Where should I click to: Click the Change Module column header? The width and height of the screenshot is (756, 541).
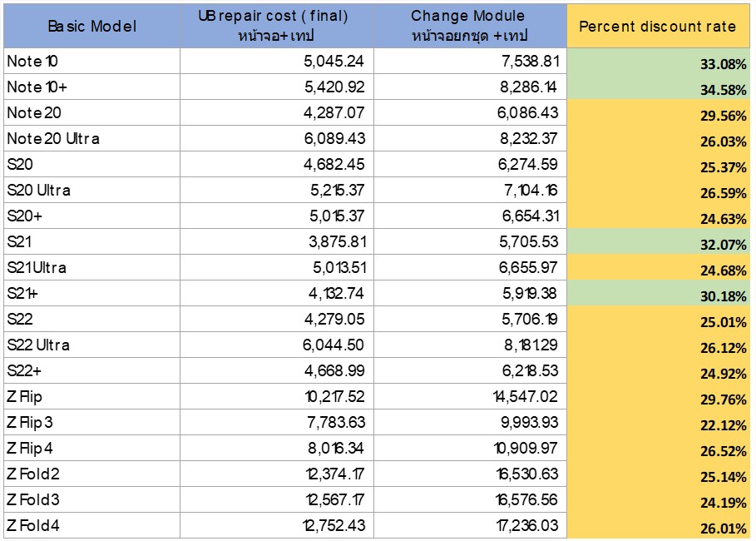pos(470,26)
